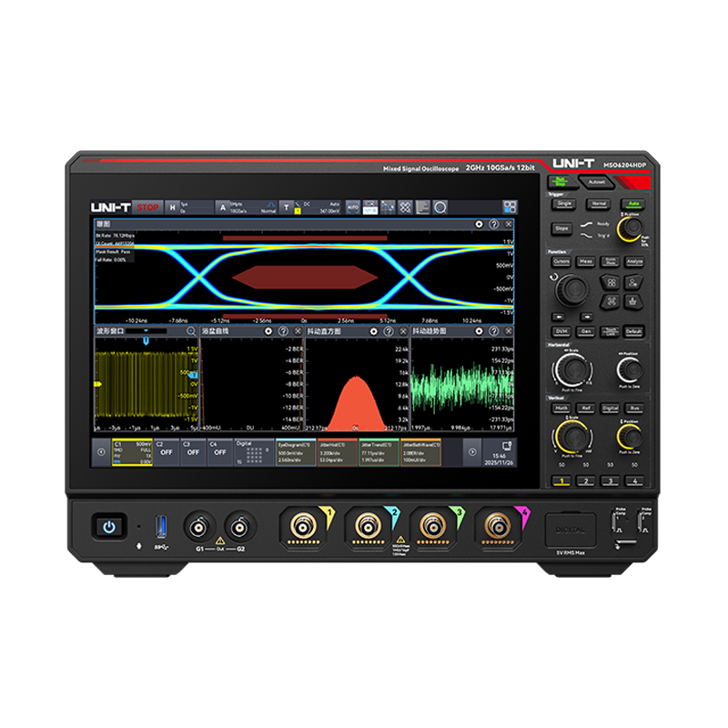
Task: Tap the on-screen STOP indicator
Action: coord(147,207)
